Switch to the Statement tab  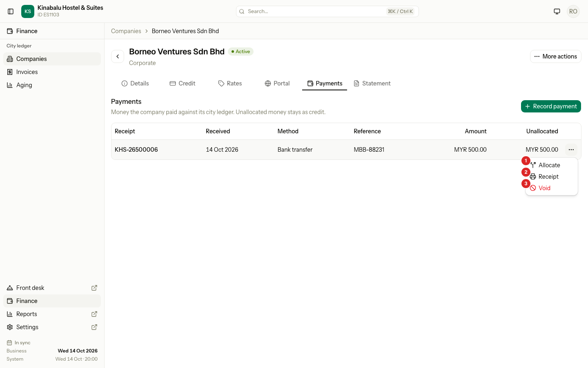372,83
